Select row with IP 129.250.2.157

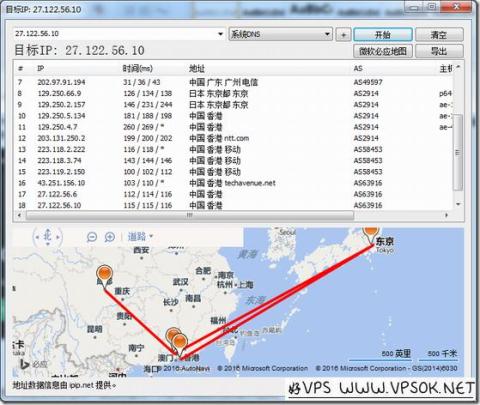tap(233, 105)
